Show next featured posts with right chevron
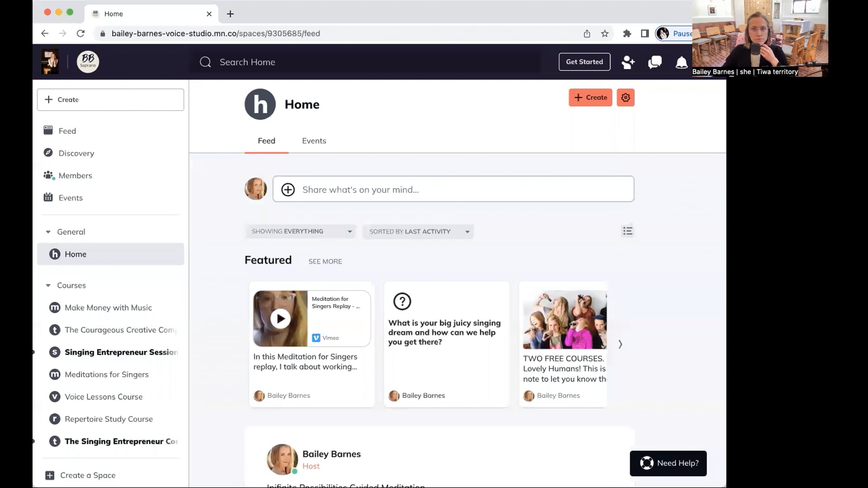 (620, 344)
